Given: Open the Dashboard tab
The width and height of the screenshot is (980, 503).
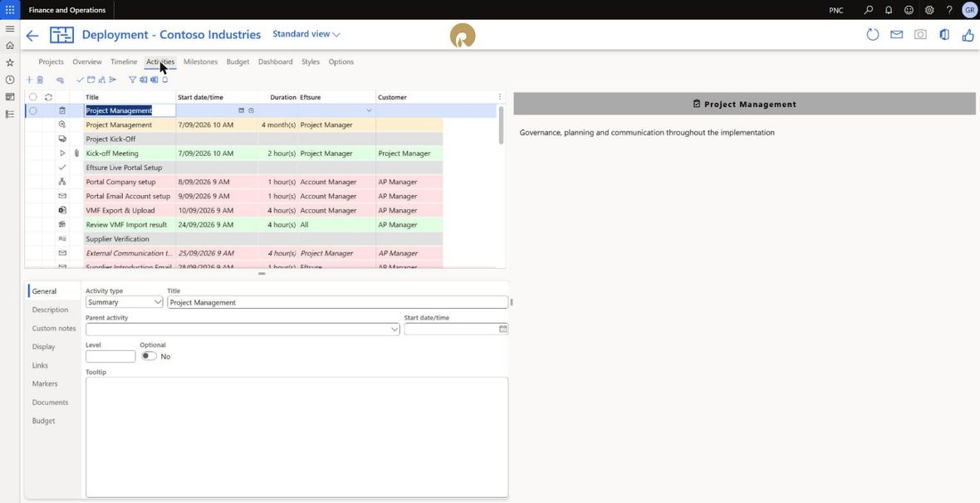Looking at the screenshot, I should pos(276,62).
